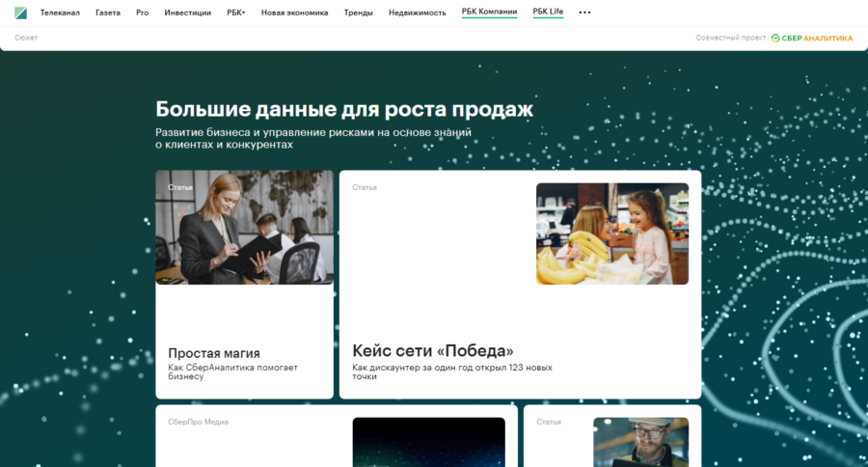Open Новая экономика section
This screenshot has height=467, width=868.
tap(294, 13)
